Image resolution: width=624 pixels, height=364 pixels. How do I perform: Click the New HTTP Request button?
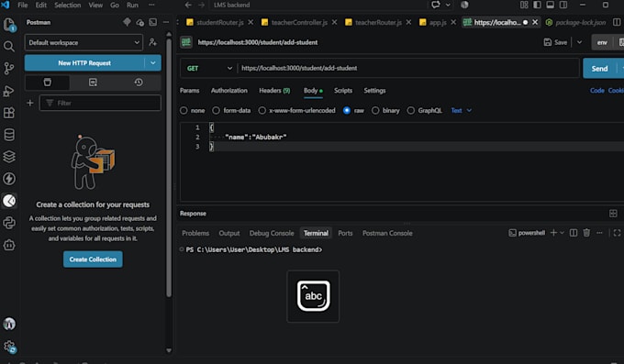84,63
